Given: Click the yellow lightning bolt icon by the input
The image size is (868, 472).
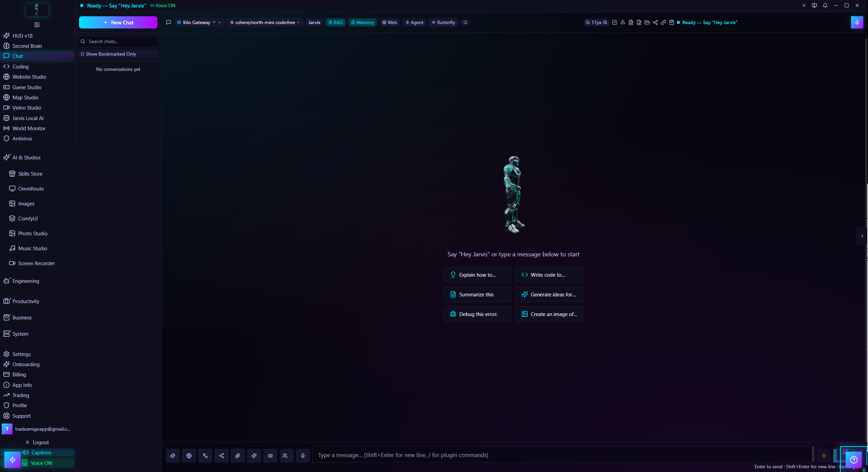Looking at the screenshot, I should [824, 456].
